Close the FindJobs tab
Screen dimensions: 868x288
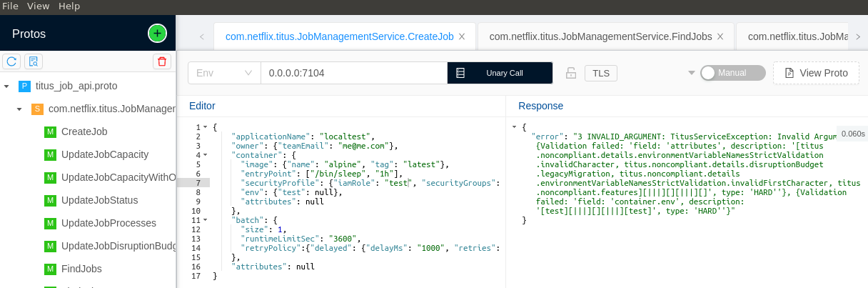coord(720,36)
